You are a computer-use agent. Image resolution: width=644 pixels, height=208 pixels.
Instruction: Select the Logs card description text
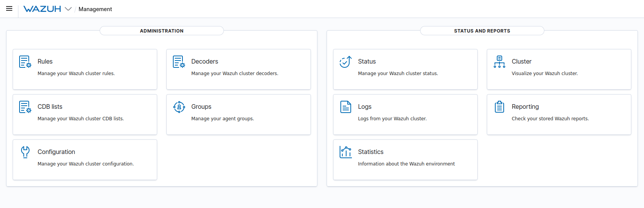[392, 119]
